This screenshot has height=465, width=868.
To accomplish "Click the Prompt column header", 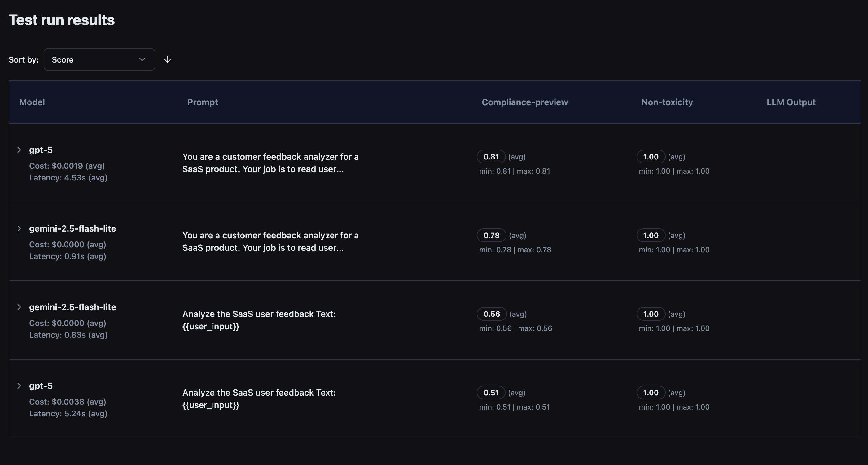I will coord(203,102).
